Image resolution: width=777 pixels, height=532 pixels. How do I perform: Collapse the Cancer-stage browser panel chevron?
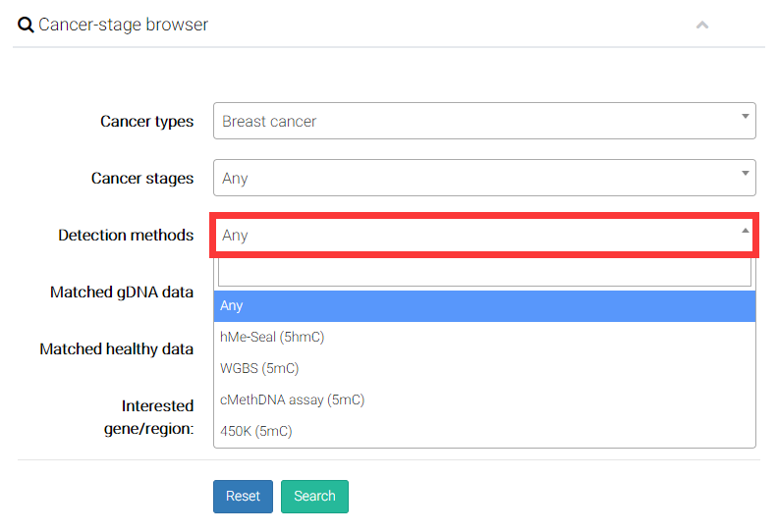[x=701, y=26]
